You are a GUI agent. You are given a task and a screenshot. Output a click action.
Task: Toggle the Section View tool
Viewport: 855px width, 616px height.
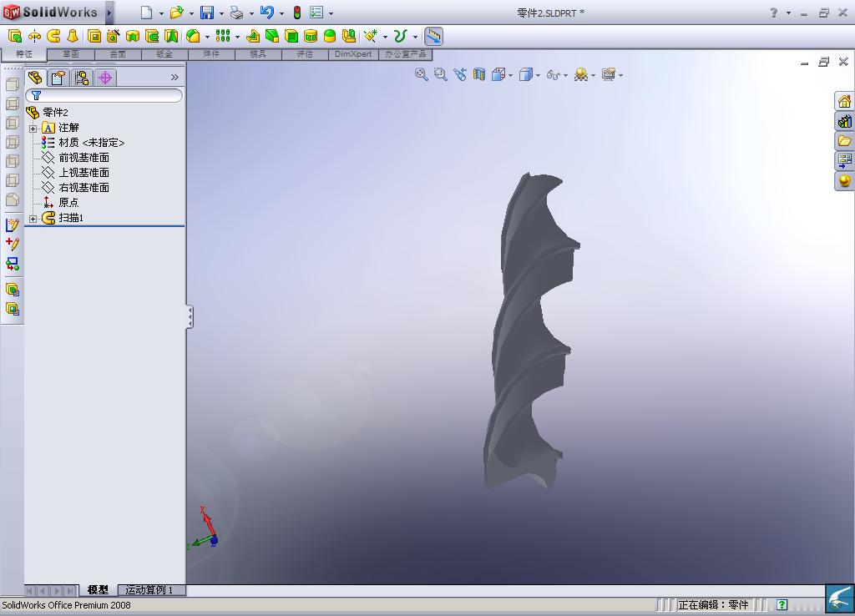(478, 74)
